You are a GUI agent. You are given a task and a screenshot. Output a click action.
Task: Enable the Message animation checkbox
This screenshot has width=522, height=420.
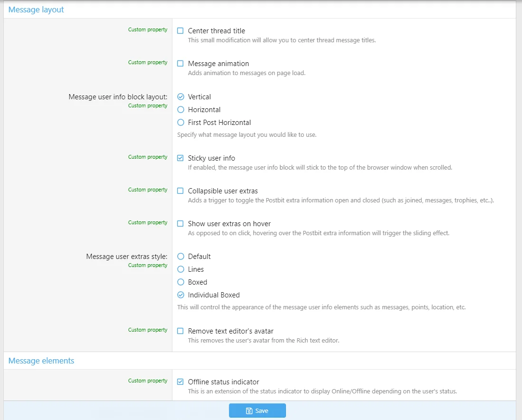tap(180, 64)
